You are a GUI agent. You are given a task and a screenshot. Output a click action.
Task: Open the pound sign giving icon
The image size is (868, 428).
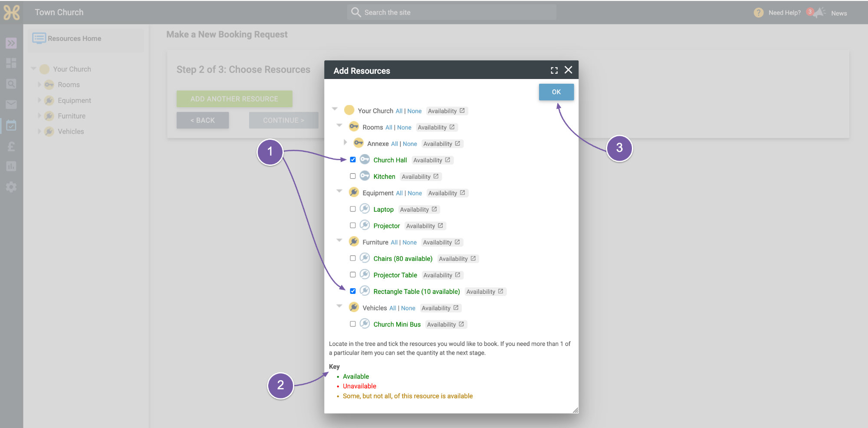pos(11,146)
